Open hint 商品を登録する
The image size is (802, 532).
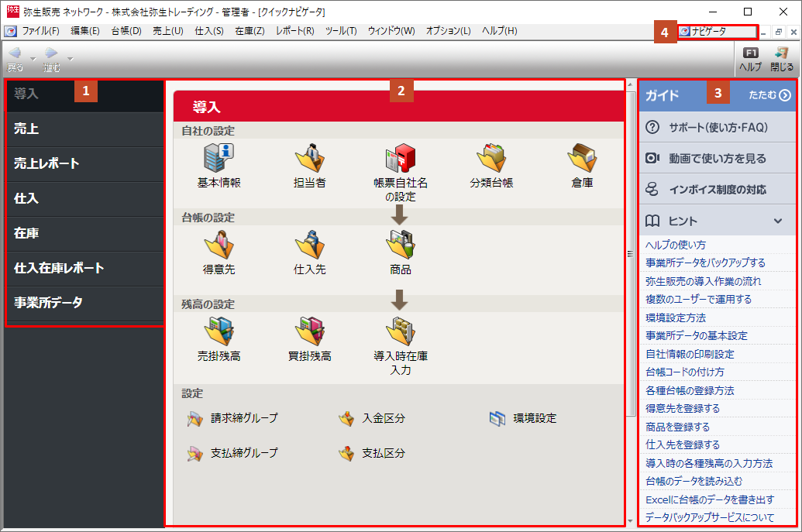tap(677, 426)
